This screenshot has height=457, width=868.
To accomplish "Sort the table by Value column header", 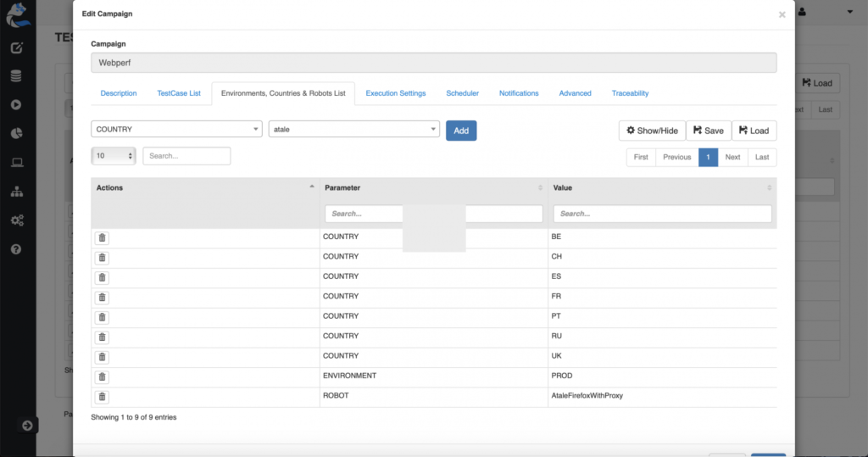I will (661, 187).
